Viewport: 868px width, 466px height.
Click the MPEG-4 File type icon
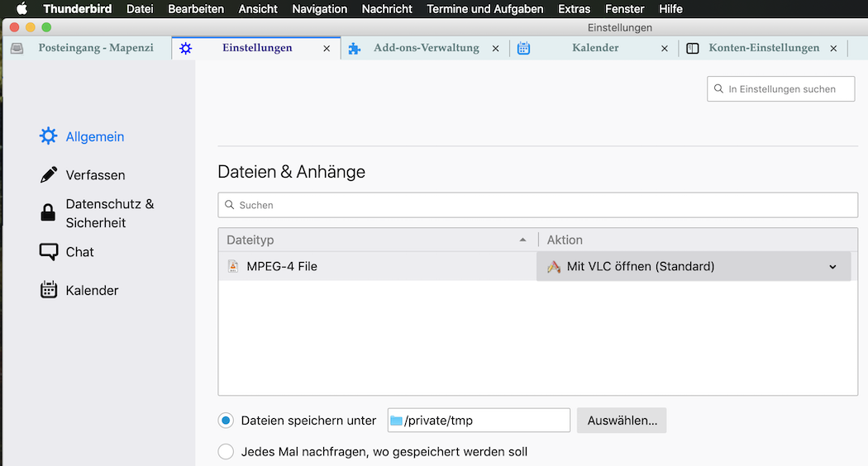click(232, 267)
